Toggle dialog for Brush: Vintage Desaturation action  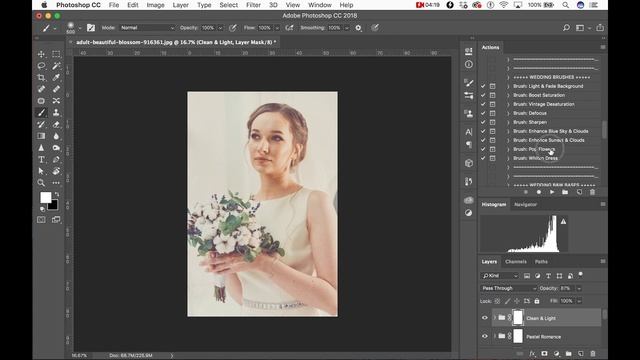tap(493, 104)
